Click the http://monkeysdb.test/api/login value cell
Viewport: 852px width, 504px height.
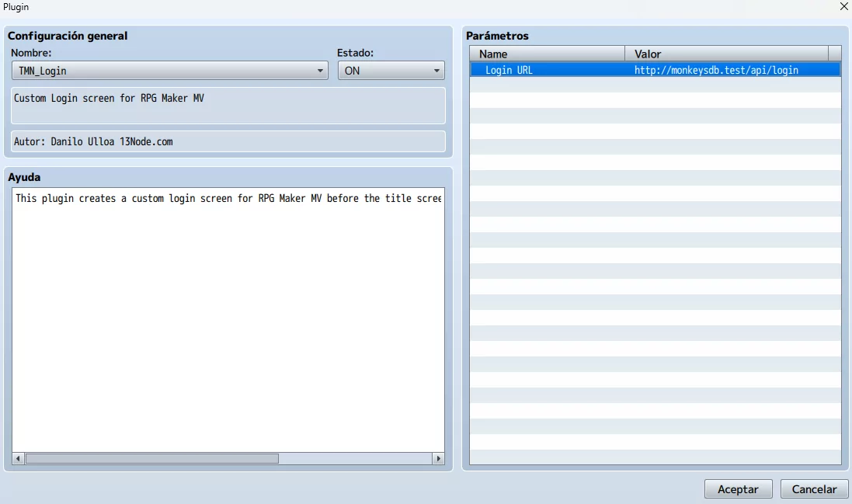click(716, 70)
